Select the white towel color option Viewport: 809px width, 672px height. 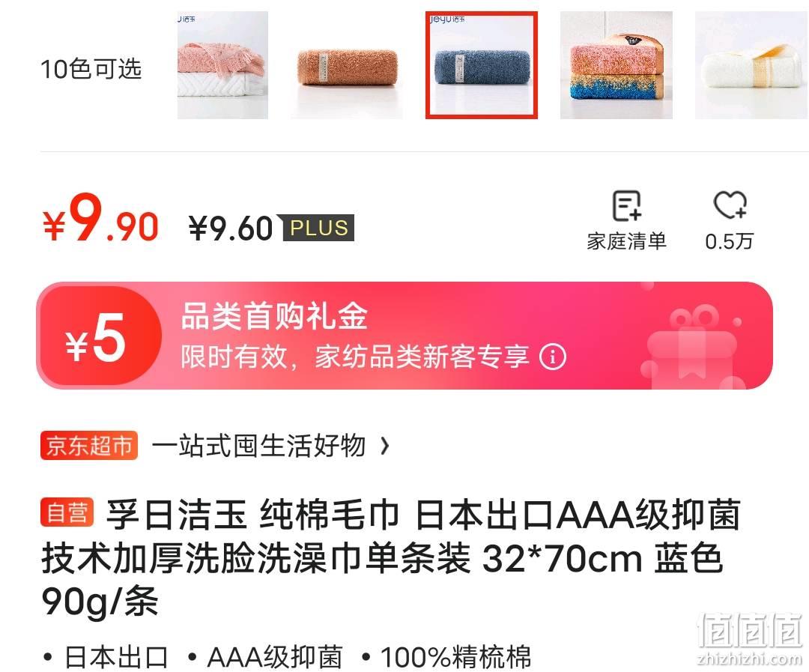click(752, 65)
